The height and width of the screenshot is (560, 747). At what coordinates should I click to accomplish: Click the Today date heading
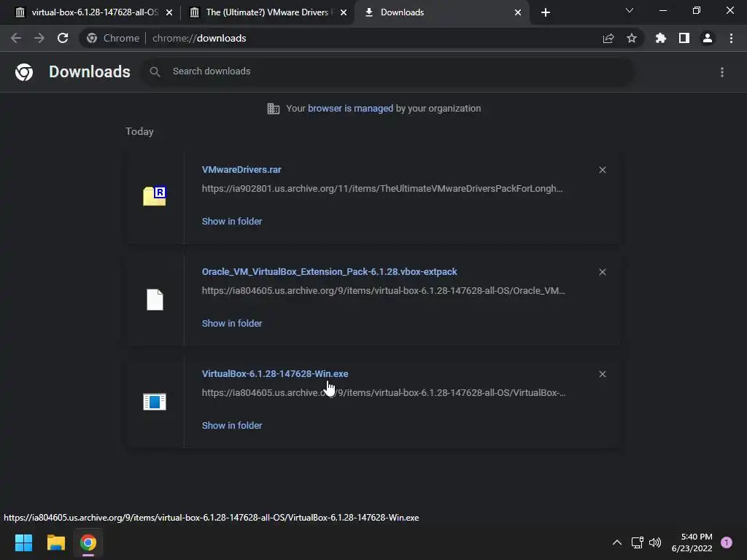(139, 131)
